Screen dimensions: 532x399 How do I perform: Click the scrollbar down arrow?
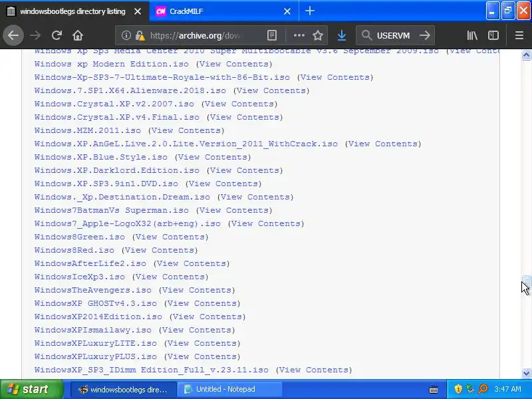(526, 373)
